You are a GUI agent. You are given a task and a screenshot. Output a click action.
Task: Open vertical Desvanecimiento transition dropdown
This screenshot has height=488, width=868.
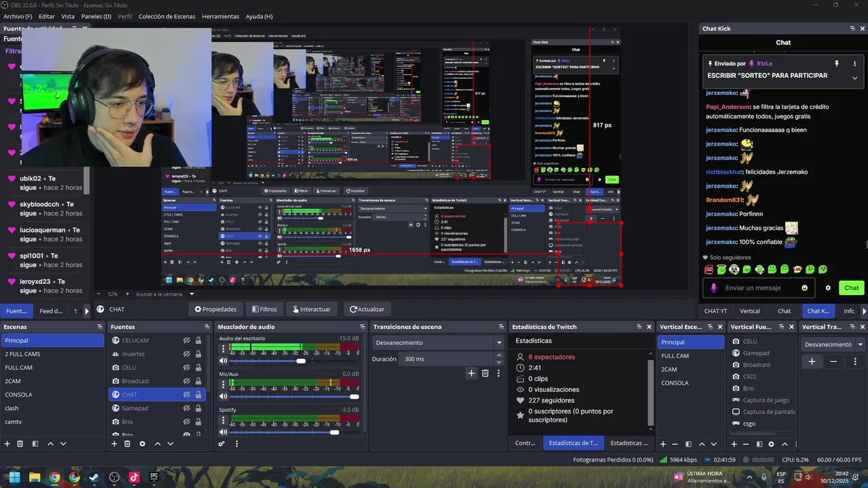tap(833, 344)
